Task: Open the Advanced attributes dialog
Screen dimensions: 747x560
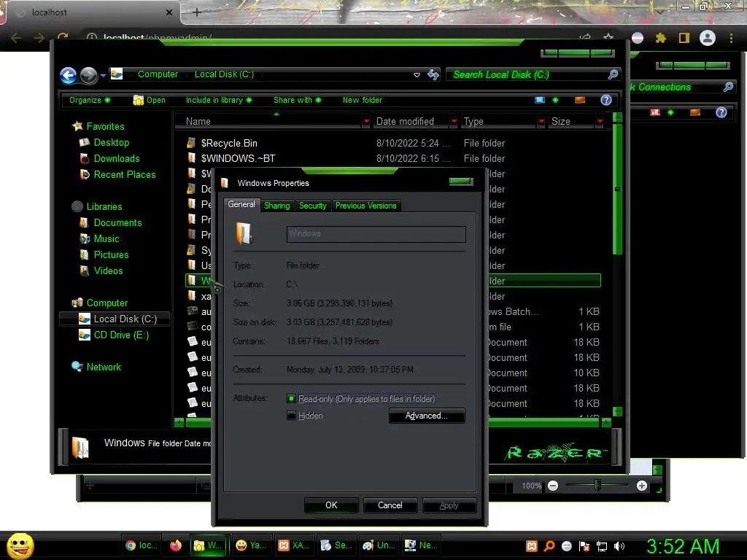Action: (x=427, y=416)
